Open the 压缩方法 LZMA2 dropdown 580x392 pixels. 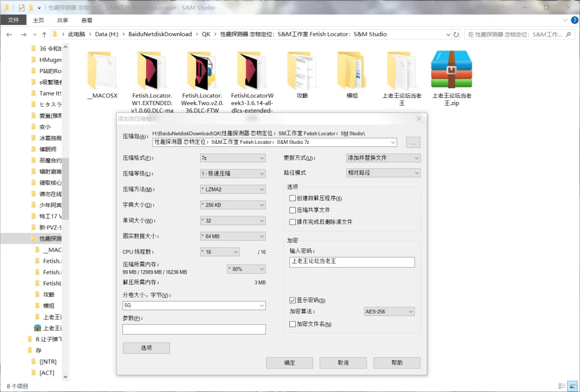click(233, 190)
